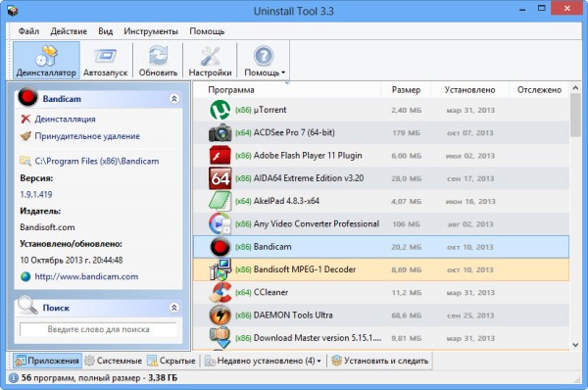The height and width of the screenshot is (390, 588).
Task: Select the CCleaner entry name
Action: click(270, 292)
